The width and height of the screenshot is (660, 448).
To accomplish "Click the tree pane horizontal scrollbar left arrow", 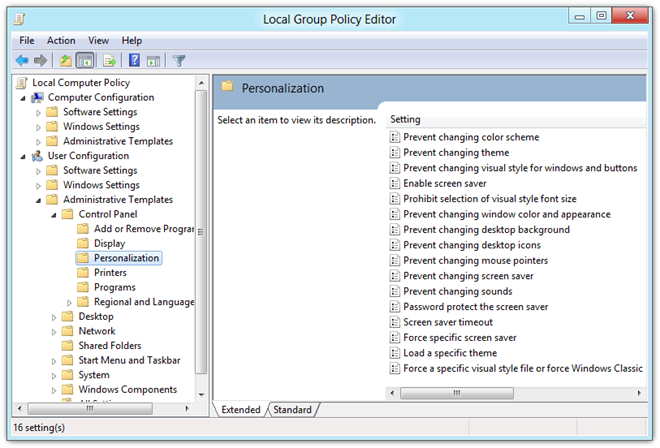I will (x=19, y=409).
